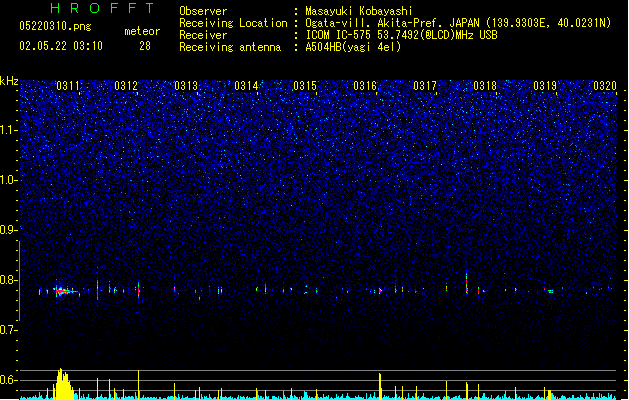Click the 0.9 kHz axis label
This screenshot has height=400, width=629.
[x=8, y=229]
